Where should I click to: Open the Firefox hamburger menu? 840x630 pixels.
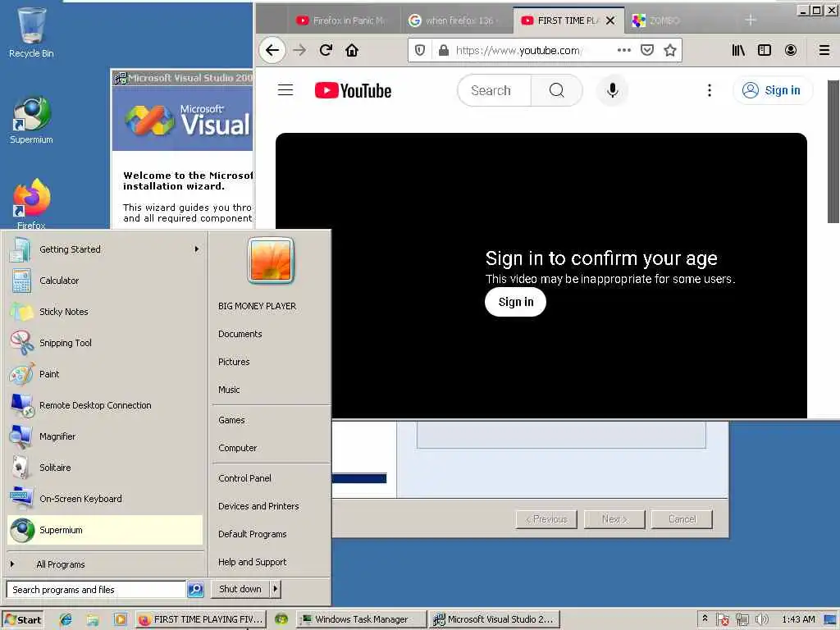(824, 50)
